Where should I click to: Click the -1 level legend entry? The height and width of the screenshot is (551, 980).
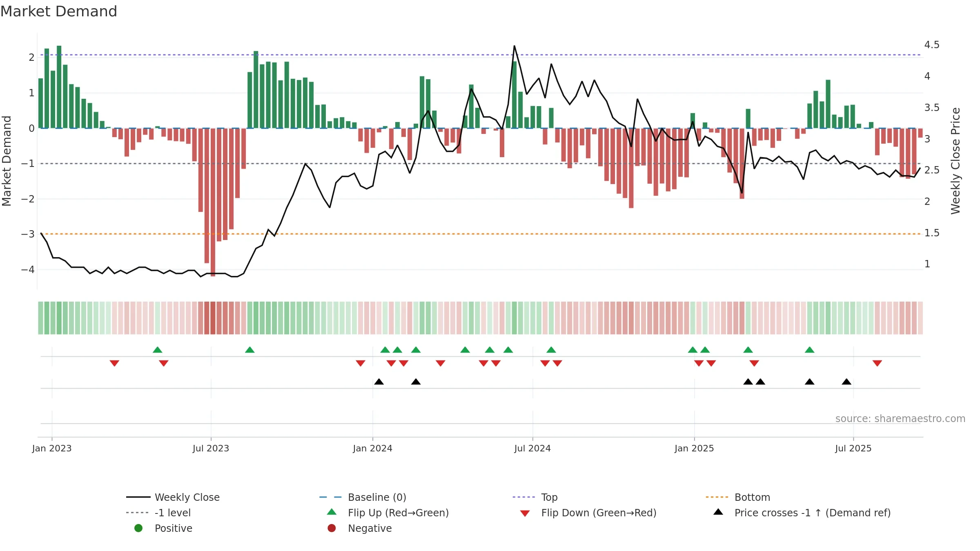tap(158, 513)
